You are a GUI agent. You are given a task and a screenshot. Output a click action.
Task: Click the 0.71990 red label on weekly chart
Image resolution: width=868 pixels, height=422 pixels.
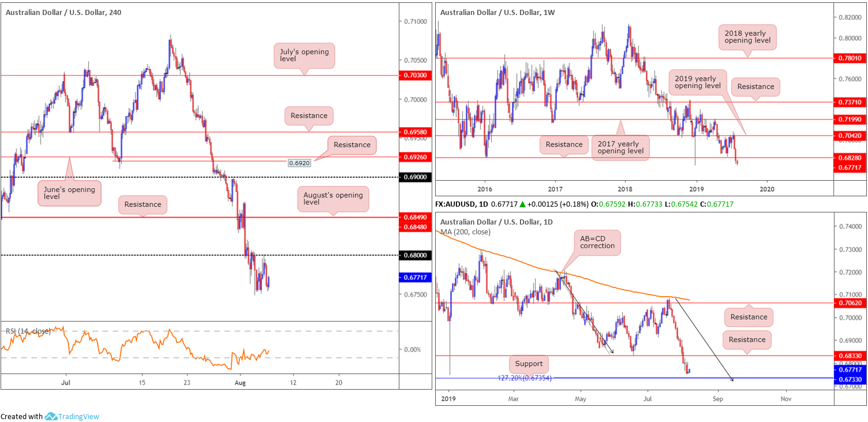[x=850, y=119]
